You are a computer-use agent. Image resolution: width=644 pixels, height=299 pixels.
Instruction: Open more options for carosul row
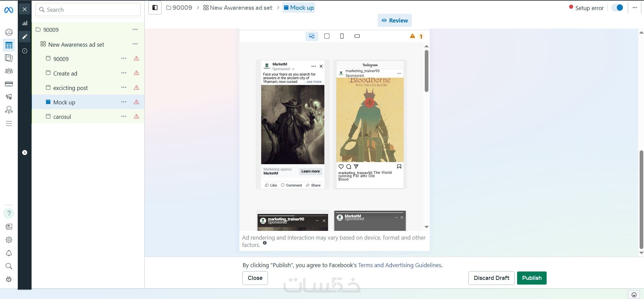(x=124, y=116)
